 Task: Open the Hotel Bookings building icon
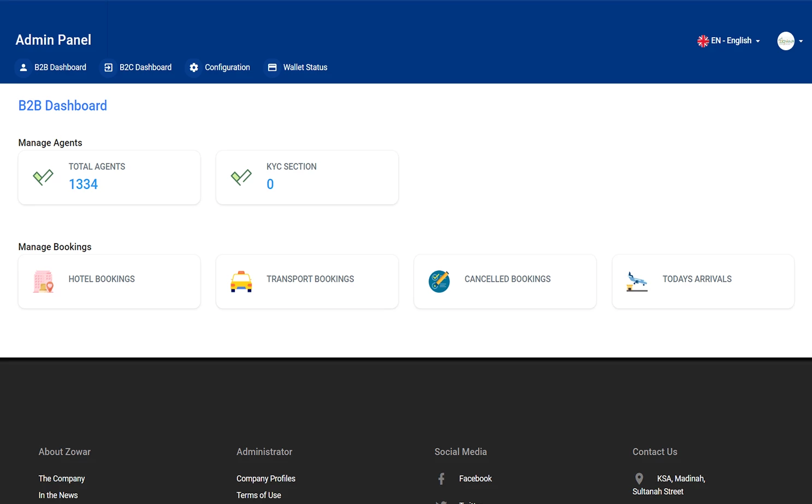pos(43,281)
